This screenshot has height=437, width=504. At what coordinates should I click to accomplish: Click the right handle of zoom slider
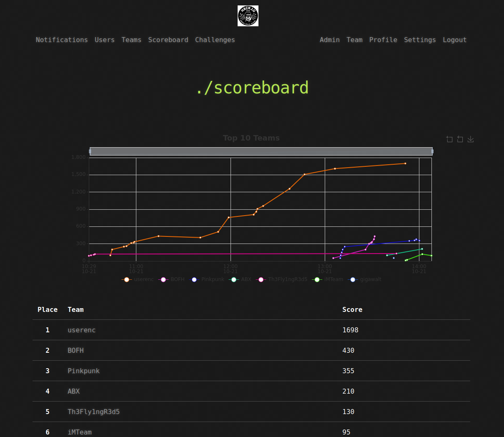(x=432, y=151)
